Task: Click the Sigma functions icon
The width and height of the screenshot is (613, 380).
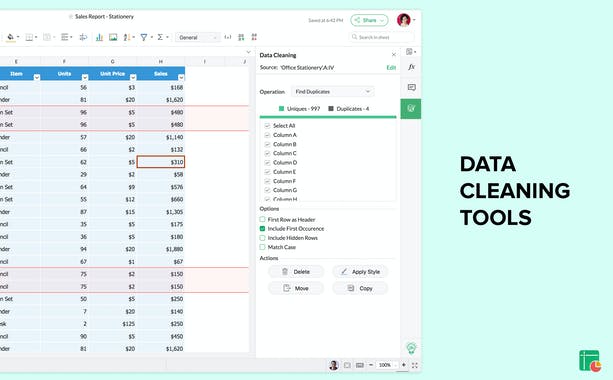Action: [x=160, y=37]
